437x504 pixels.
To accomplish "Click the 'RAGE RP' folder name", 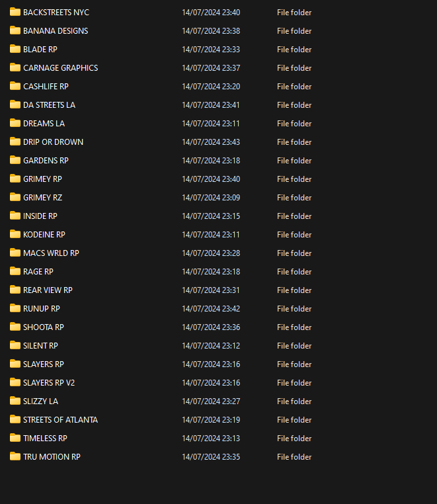I will coord(38,272).
